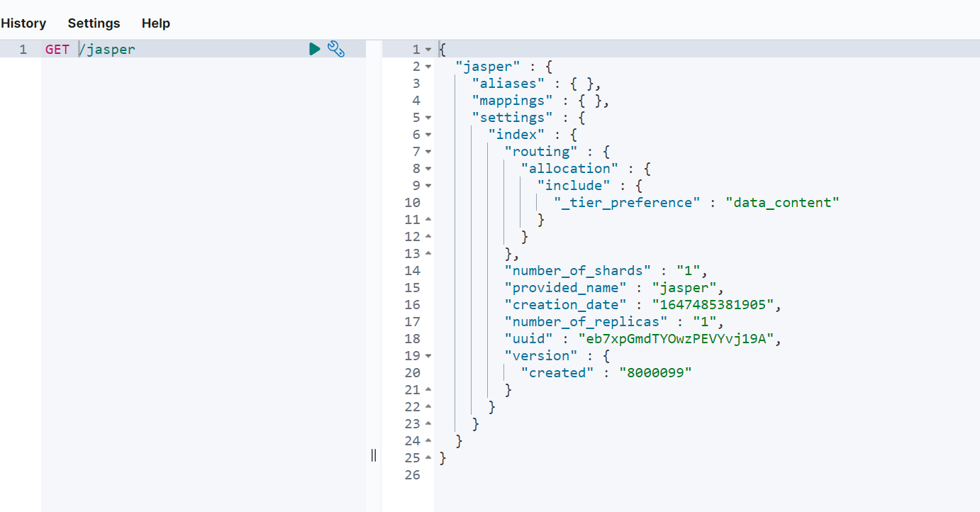Collapse the "settings" block on line 5
980x512 pixels.
click(428, 118)
